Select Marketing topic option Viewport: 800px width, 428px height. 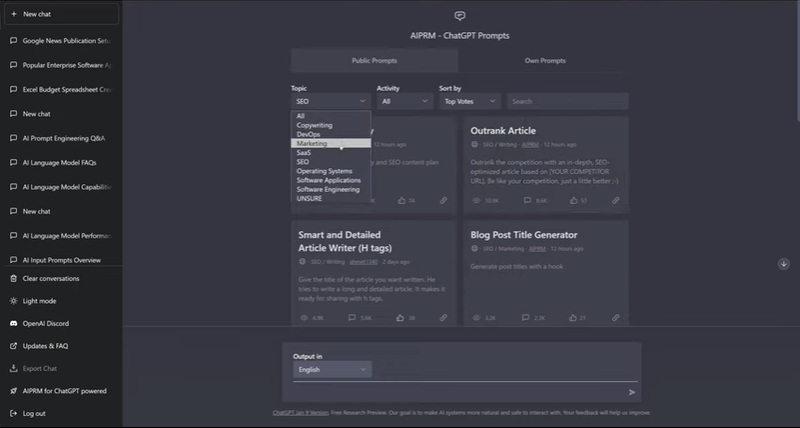[331, 143]
